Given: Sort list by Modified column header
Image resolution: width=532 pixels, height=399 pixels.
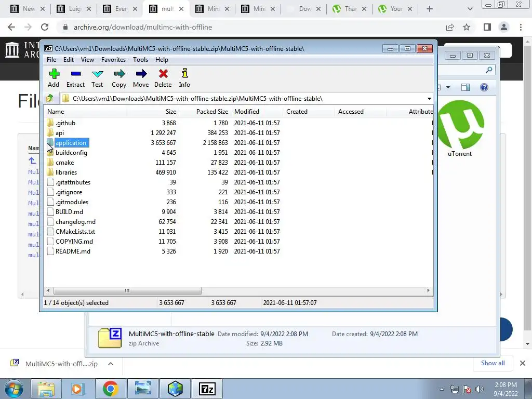Looking at the screenshot, I should click(x=257, y=112).
